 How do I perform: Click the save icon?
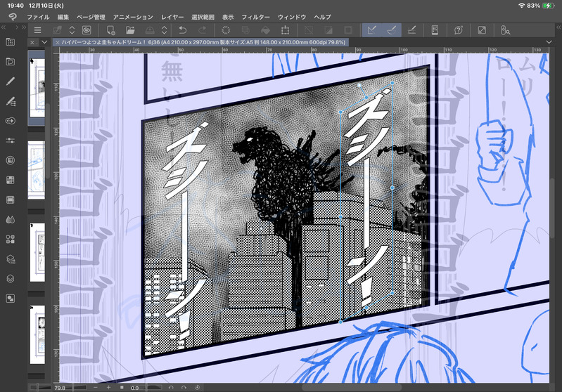pos(150,30)
